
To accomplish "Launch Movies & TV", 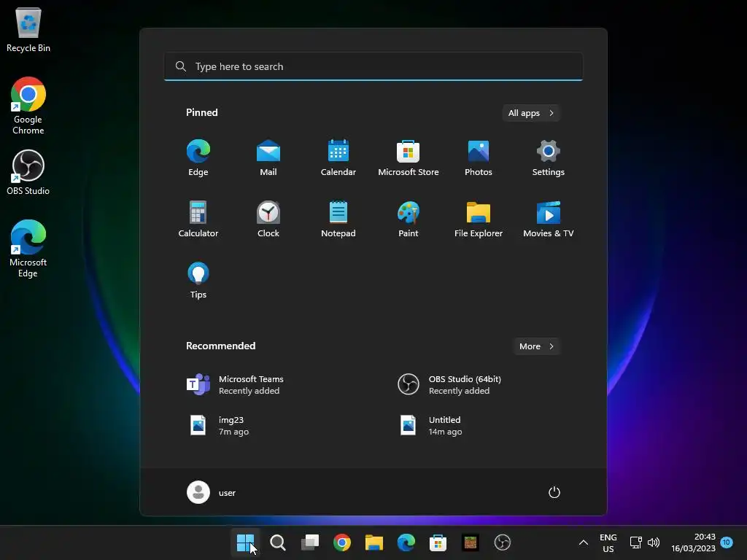I will tap(549, 219).
